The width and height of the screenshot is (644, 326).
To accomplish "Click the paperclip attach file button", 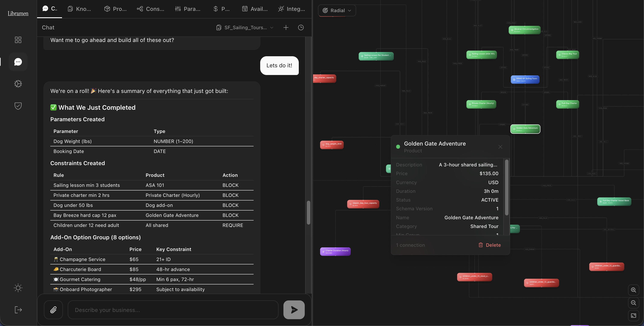I will pyautogui.click(x=53, y=310).
